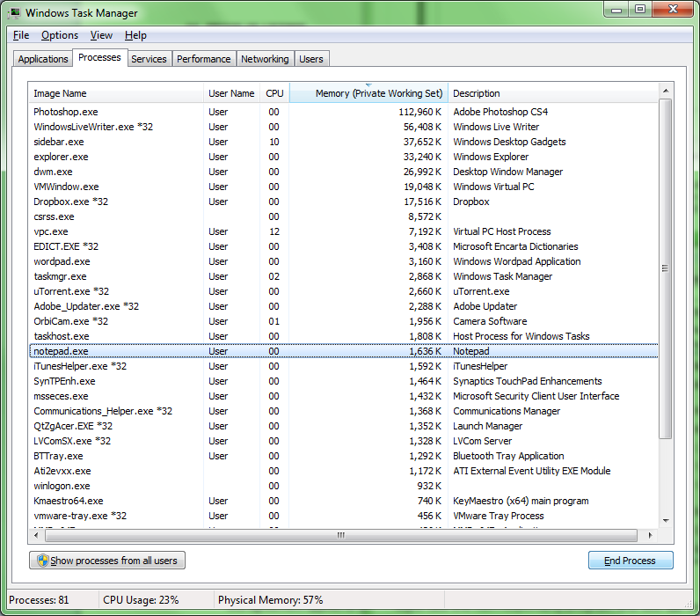
Task: Click the Processes: 81 status entry
Action: pos(39,600)
